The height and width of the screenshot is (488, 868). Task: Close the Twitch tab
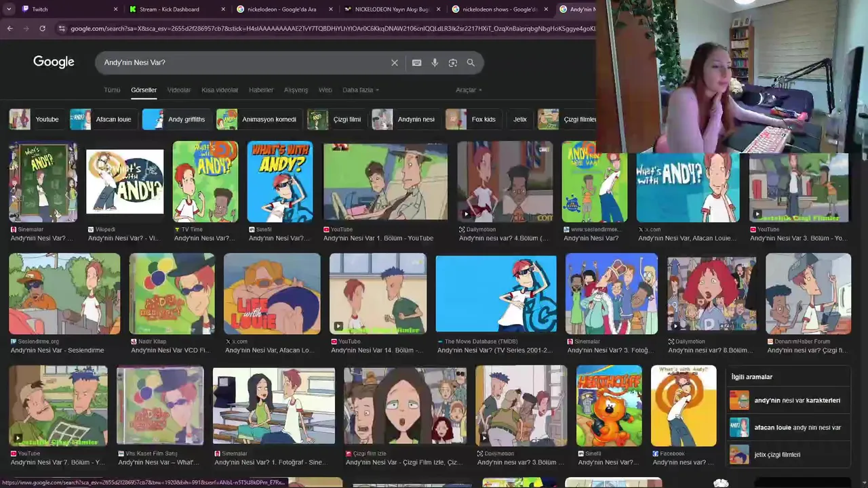116,9
